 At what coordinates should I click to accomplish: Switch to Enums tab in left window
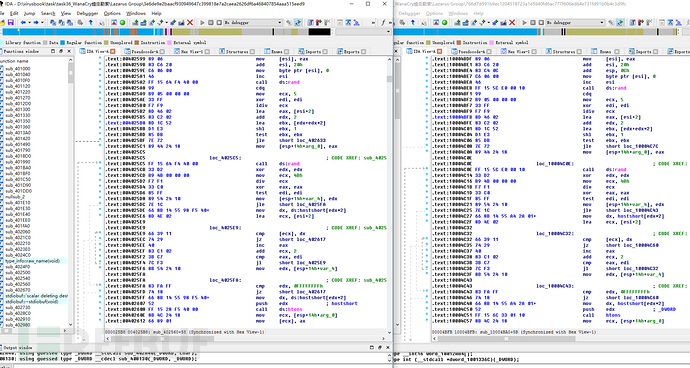[277, 52]
